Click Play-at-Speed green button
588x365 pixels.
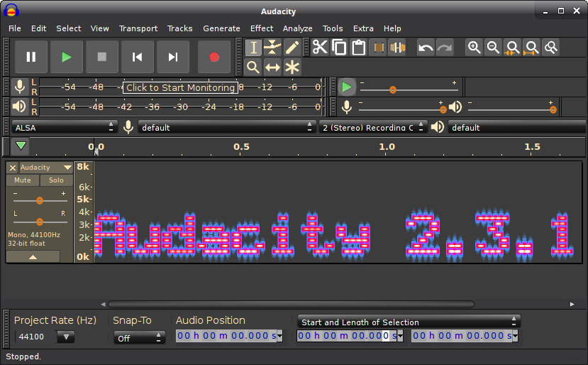click(347, 87)
